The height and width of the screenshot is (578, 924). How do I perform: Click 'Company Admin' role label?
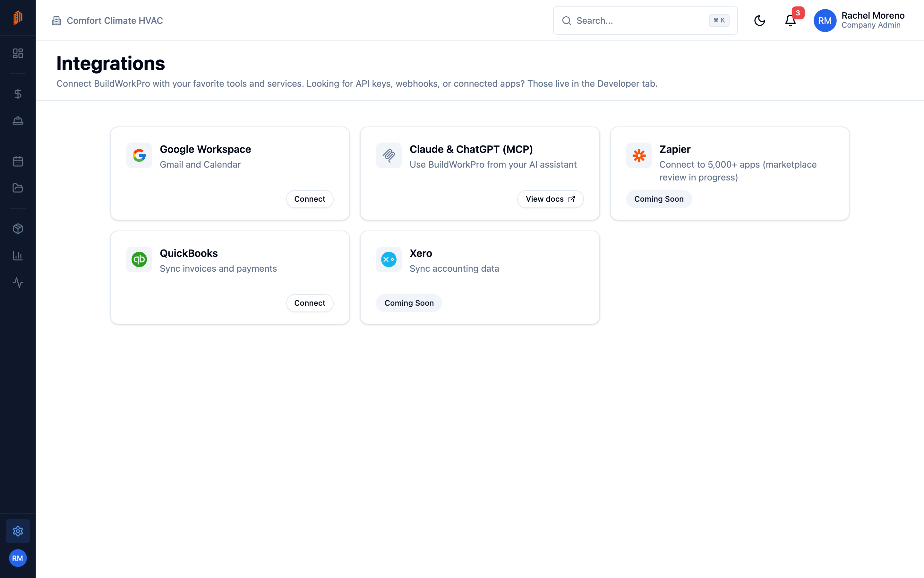pyautogui.click(x=871, y=25)
